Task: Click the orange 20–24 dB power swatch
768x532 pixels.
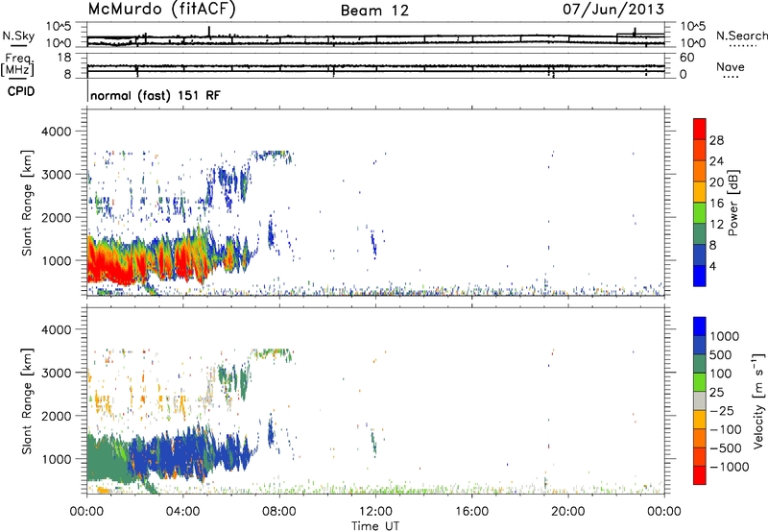Action: [x=700, y=172]
